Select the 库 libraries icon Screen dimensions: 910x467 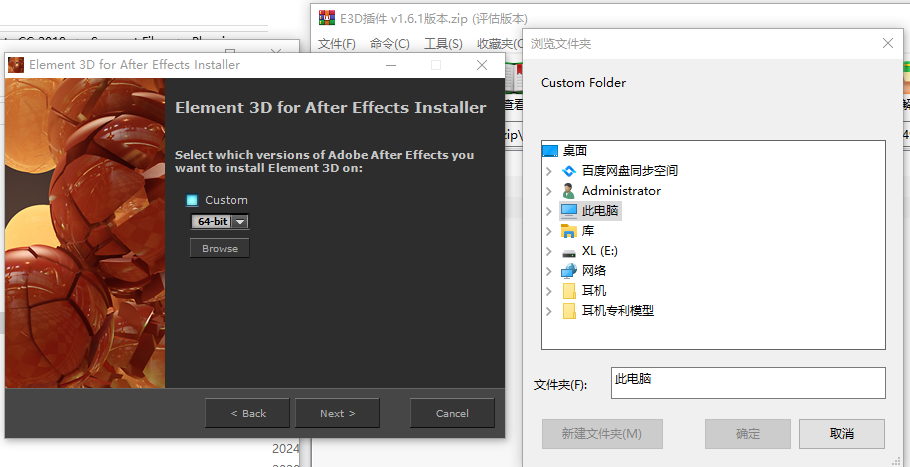pyautogui.click(x=569, y=231)
